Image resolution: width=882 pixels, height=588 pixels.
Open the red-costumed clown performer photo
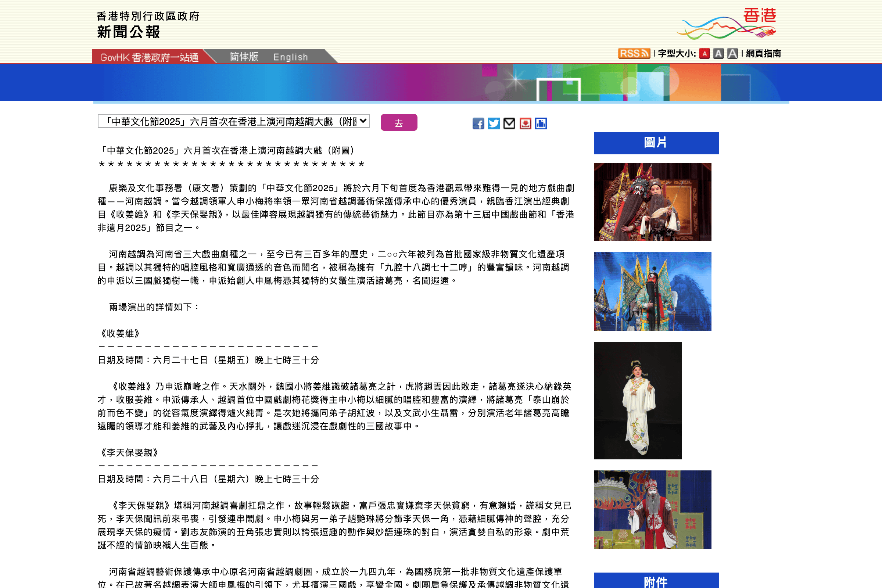click(652, 510)
